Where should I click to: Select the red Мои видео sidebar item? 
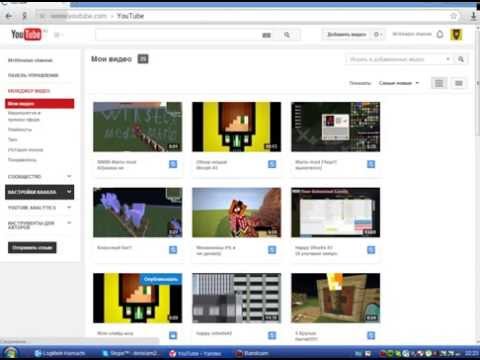(x=40, y=103)
